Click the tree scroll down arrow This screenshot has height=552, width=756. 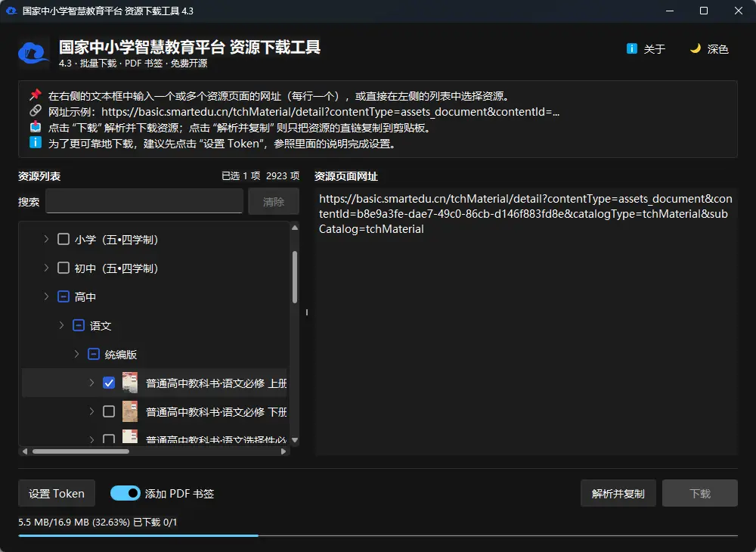pyautogui.click(x=295, y=440)
